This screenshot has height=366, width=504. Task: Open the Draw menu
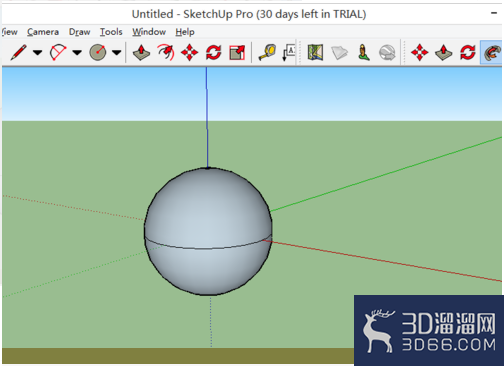79,32
